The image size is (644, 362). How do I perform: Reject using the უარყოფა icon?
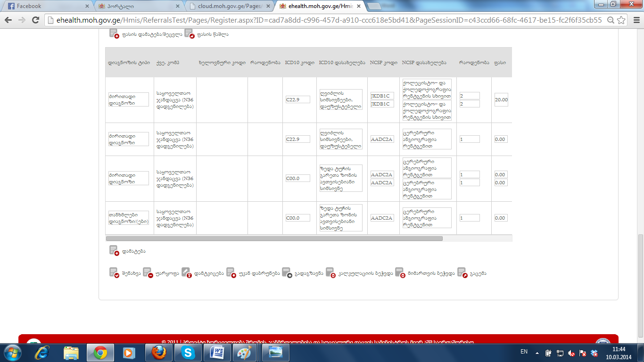(148, 273)
